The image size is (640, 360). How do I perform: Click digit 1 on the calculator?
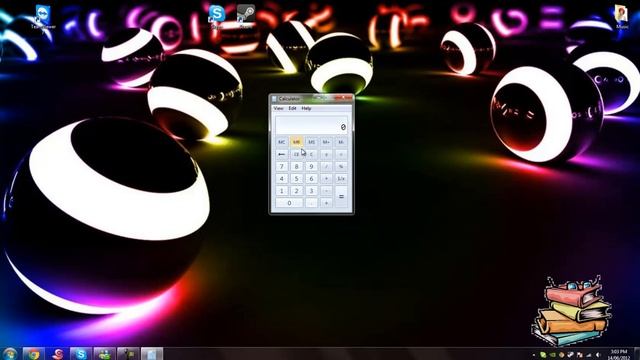[x=282, y=191]
